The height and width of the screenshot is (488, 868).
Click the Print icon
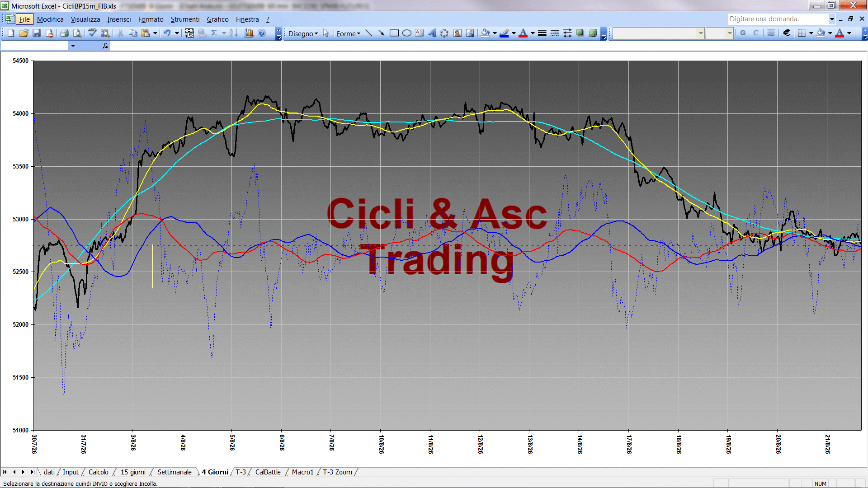[x=64, y=33]
